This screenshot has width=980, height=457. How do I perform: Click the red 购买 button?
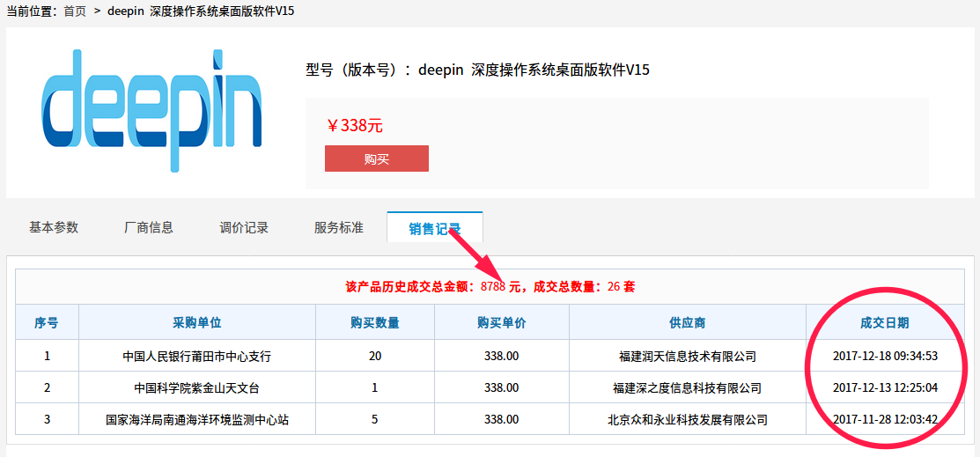coord(376,158)
